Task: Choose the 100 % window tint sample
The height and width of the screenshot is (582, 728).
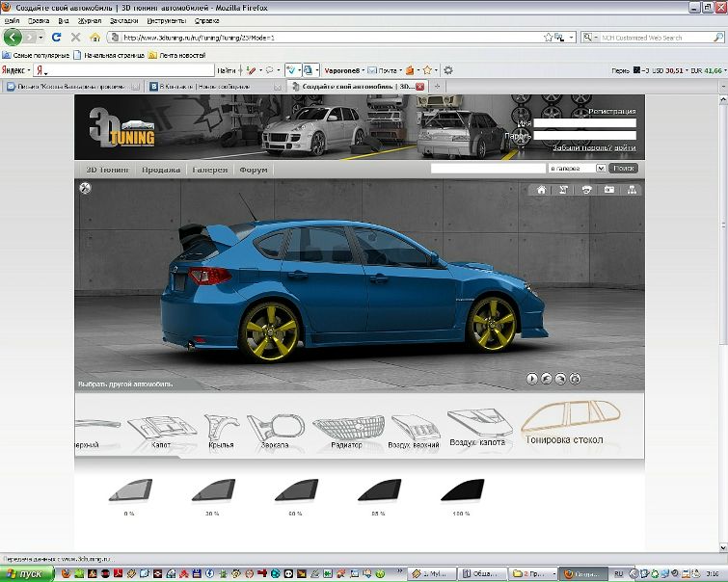Action: coord(462,496)
